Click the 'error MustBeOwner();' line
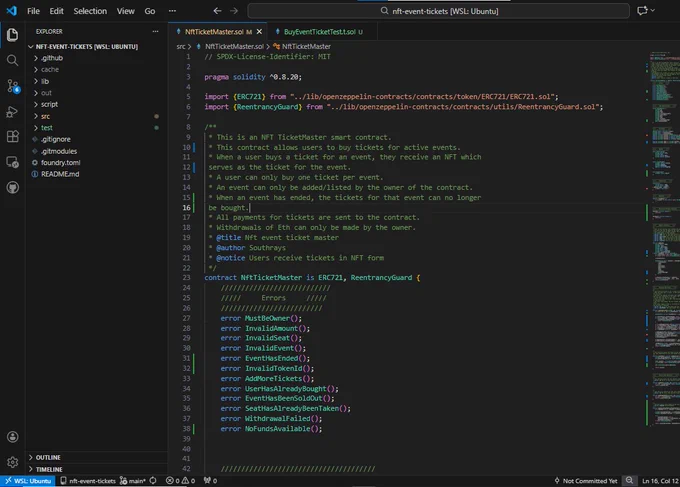This screenshot has height=487, width=680. click(261, 318)
